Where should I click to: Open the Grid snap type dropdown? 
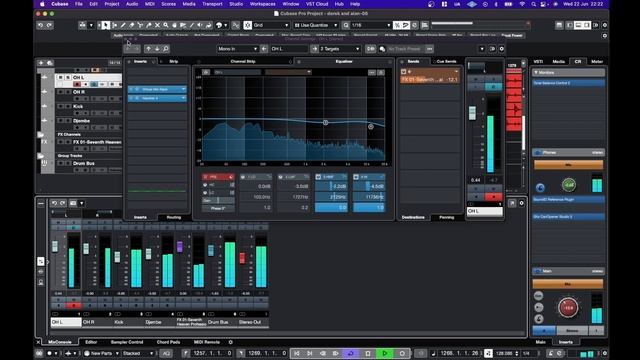(x=271, y=25)
